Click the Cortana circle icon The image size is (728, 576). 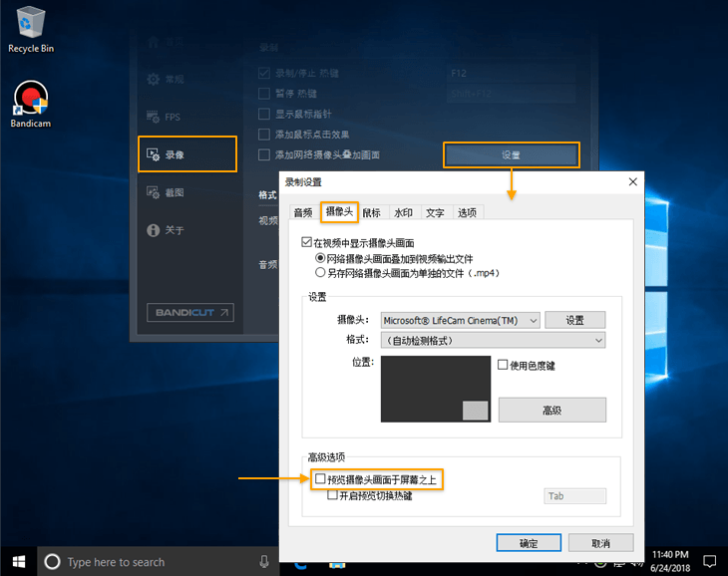52,562
